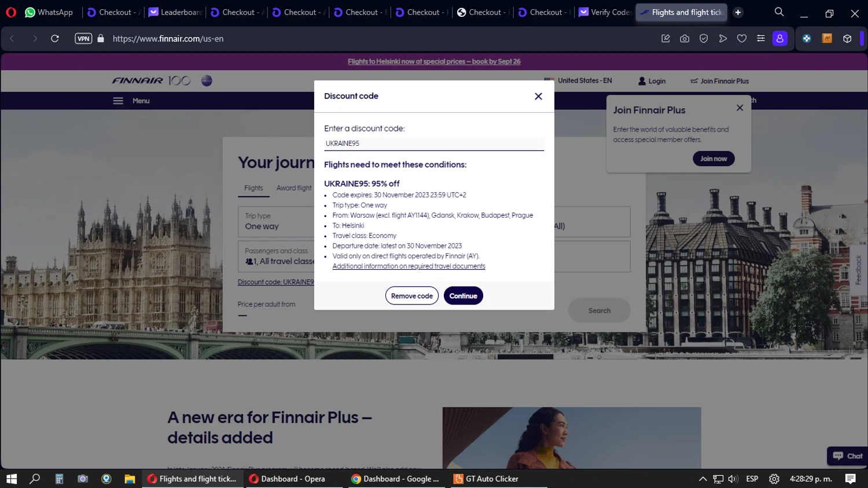Click the Search flights button
Image resolution: width=868 pixels, height=488 pixels.
point(599,311)
